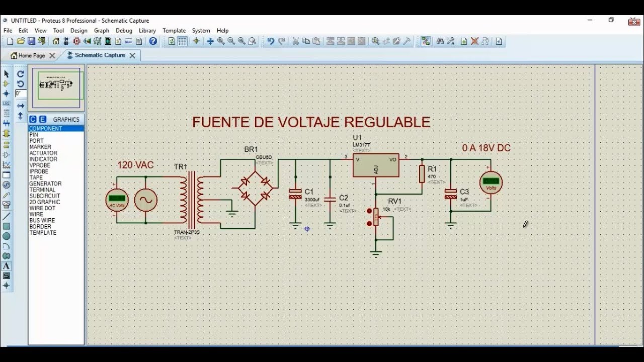This screenshot has width=644, height=362.
Task: Open the Help question mark icon
Action: [x=153, y=41]
